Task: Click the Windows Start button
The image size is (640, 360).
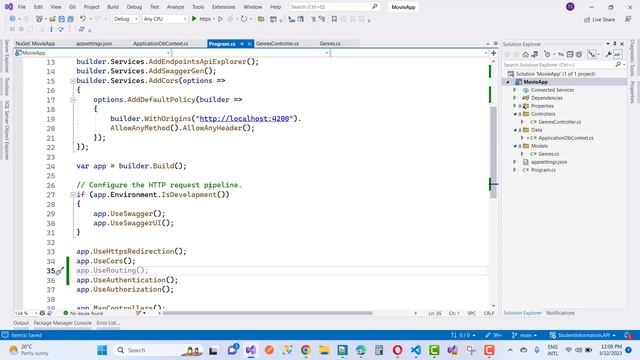Action: point(102,350)
